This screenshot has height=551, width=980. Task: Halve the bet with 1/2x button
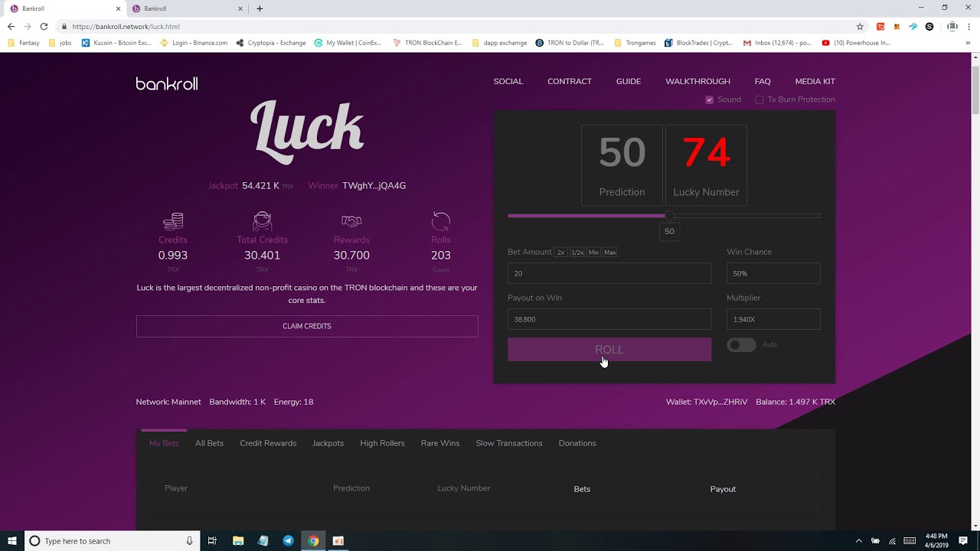pyautogui.click(x=577, y=252)
